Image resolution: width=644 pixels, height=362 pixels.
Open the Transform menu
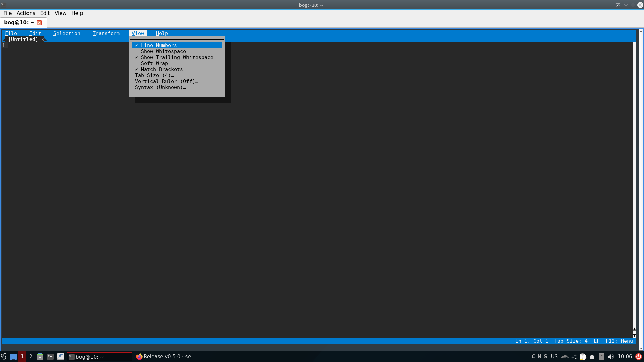pos(106,33)
